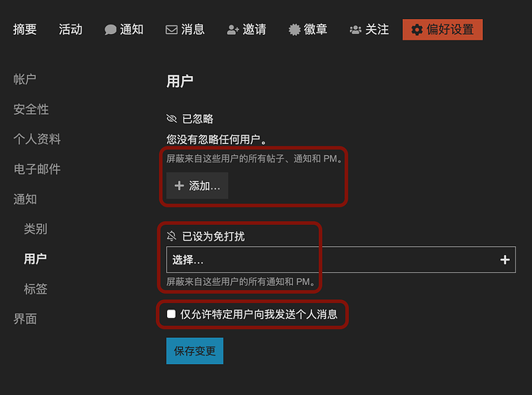Screen dimensions: 532x395
Task: Click the preferences gear icon
Action: [416, 29]
